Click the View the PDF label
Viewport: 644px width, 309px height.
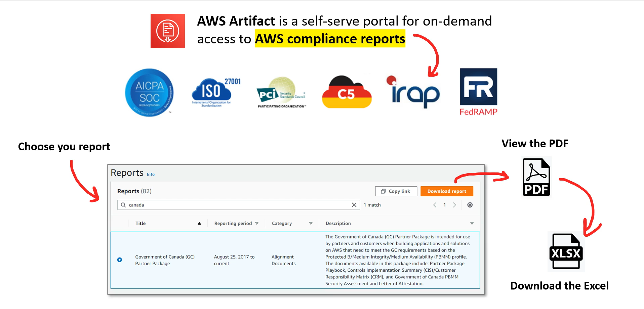pos(535,144)
